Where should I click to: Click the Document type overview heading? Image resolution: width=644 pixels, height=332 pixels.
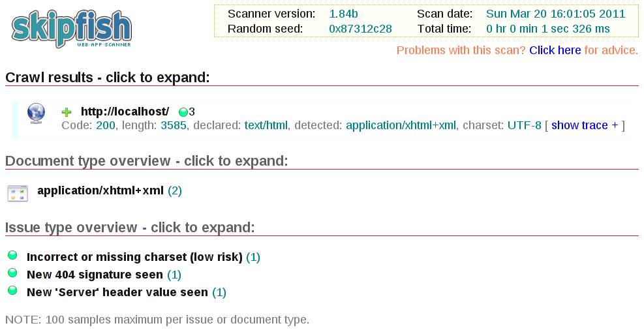click(x=146, y=161)
